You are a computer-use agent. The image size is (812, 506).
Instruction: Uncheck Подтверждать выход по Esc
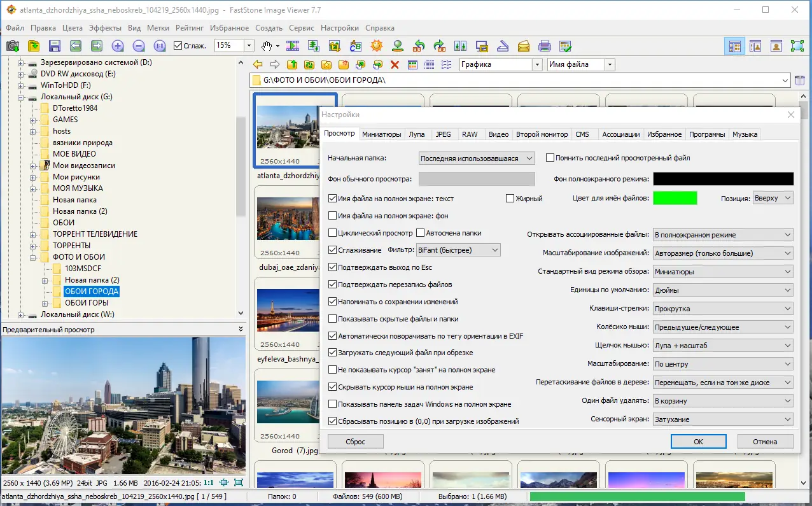(x=333, y=267)
